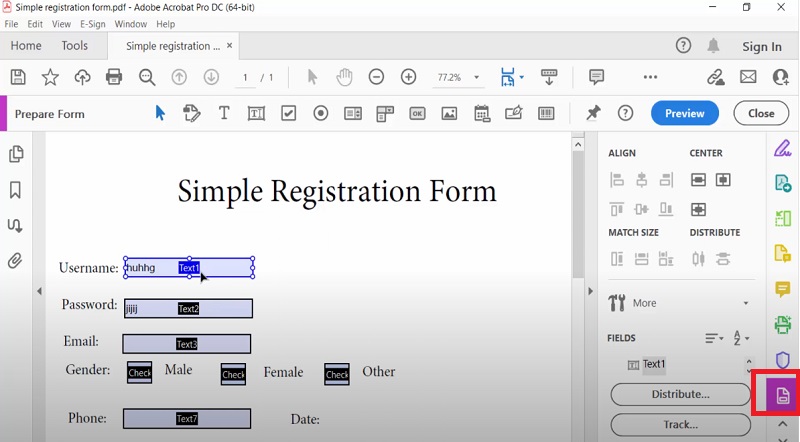Open the E-Sign menu
800x442 pixels.
pos(93,24)
